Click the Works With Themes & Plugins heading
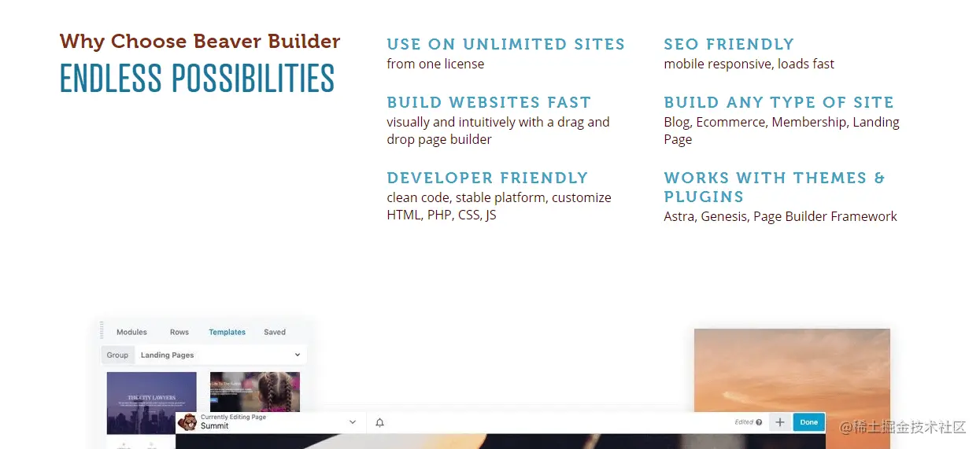This screenshot has height=449, width=980. click(x=775, y=187)
